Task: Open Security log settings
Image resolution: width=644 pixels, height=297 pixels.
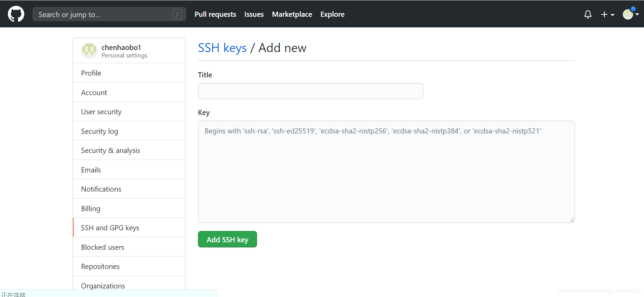Action: (129, 131)
